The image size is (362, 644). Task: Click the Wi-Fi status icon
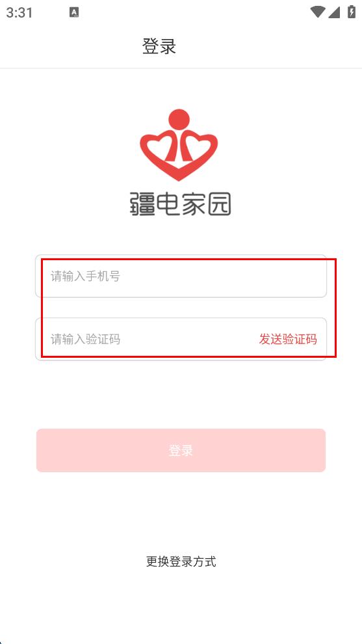pyautogui.click(x=318, y=12)
